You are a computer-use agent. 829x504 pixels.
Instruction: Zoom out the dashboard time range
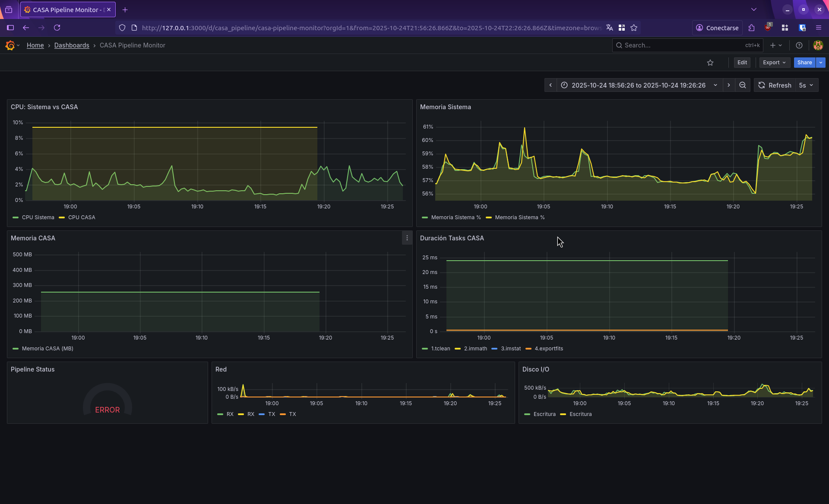pyautogui.click(x=743, y=85)
